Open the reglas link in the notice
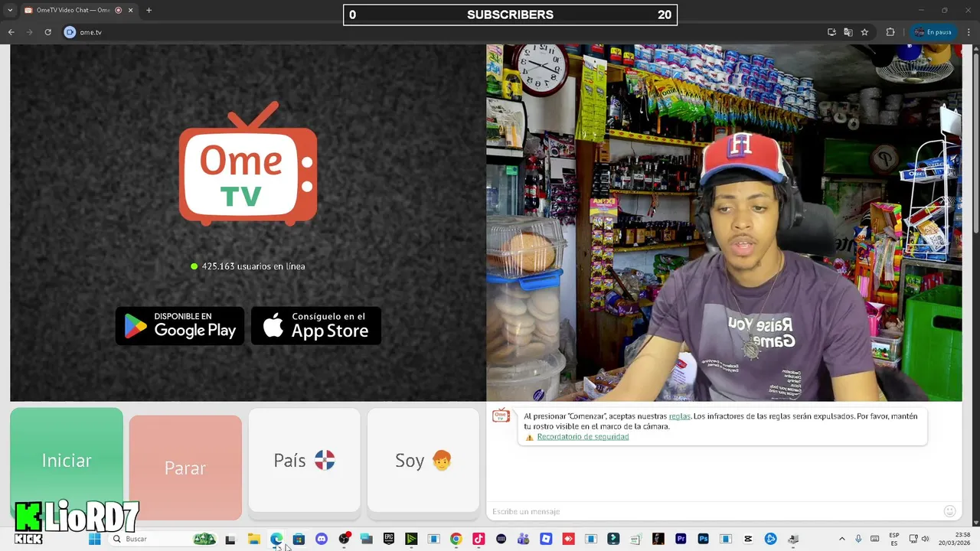Image resolution: width=980 pixels, height=551 pixels. tap(679, 416)
